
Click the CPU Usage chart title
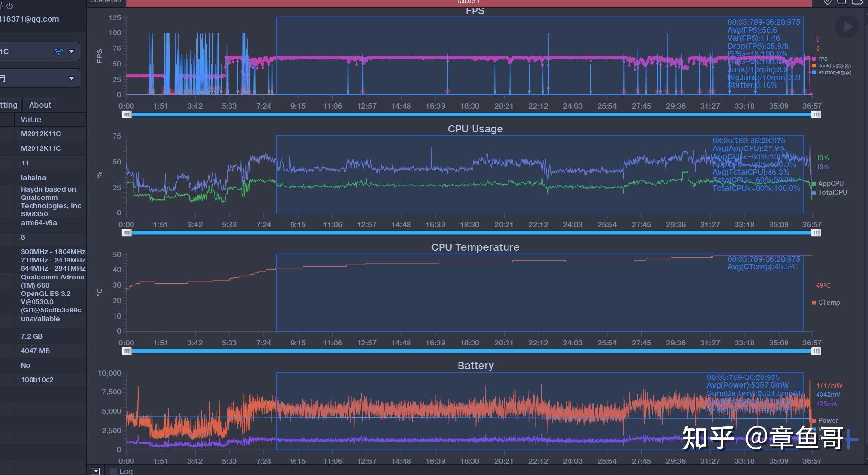pos(475,129)
